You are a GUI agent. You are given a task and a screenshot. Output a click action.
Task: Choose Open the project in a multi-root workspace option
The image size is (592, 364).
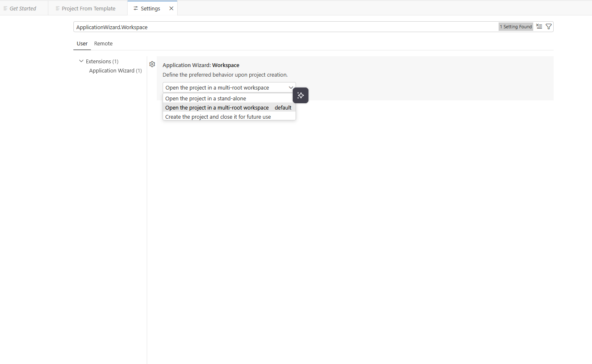tap(229, 107)
